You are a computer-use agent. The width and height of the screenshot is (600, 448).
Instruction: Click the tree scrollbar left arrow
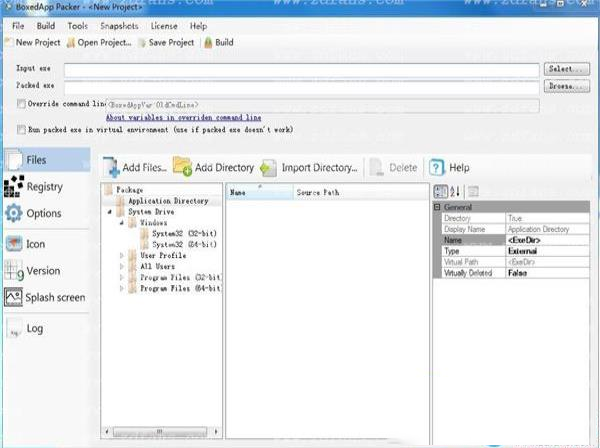point(107,432)
